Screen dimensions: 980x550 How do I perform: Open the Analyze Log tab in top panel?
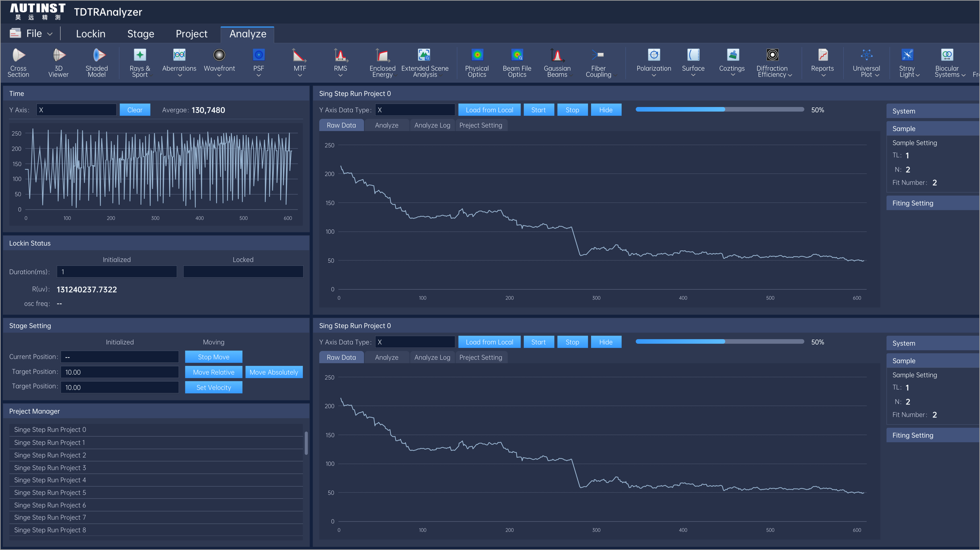(432, 125)
